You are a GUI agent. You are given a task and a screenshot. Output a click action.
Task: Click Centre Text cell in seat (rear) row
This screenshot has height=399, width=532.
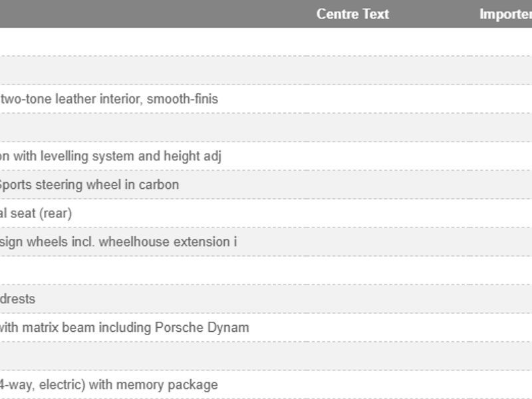(x=352, y=213)
